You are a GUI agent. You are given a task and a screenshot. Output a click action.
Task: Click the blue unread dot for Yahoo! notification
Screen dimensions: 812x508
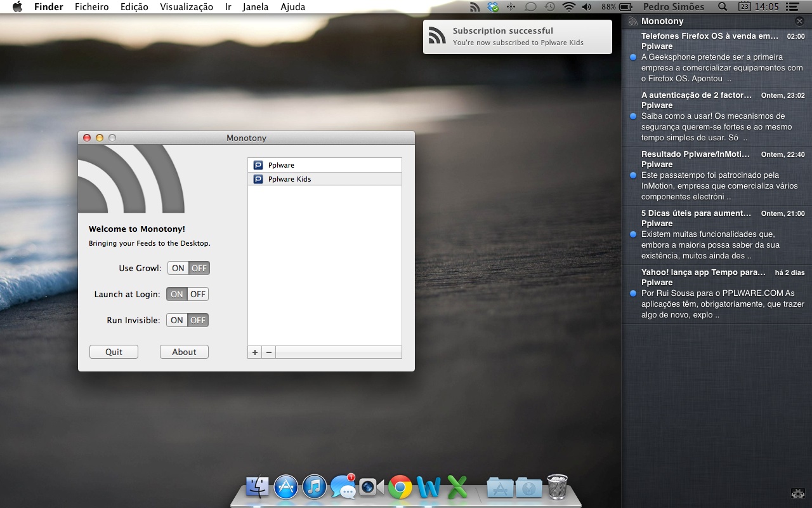(x=633, y=293)
